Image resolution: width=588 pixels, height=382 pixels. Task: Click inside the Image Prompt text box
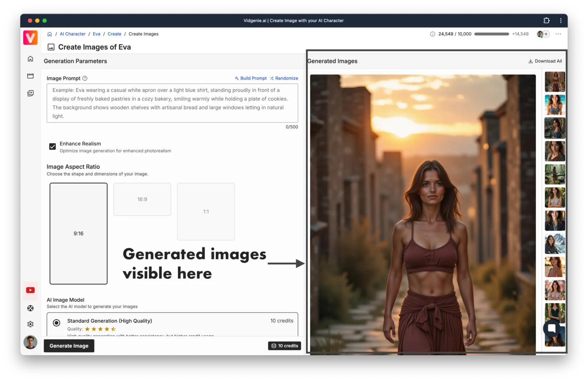pos(172,103)
